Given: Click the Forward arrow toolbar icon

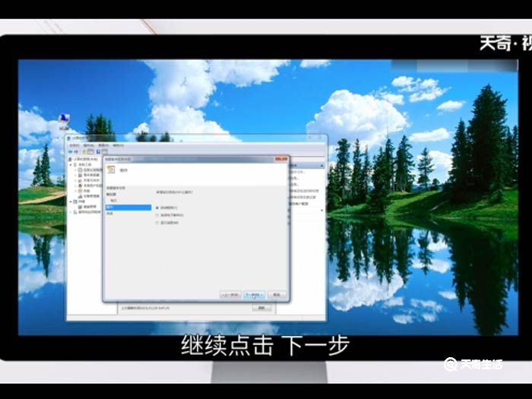Looking at the screenshot, I should pyautogui.click(x=77, y=152).
